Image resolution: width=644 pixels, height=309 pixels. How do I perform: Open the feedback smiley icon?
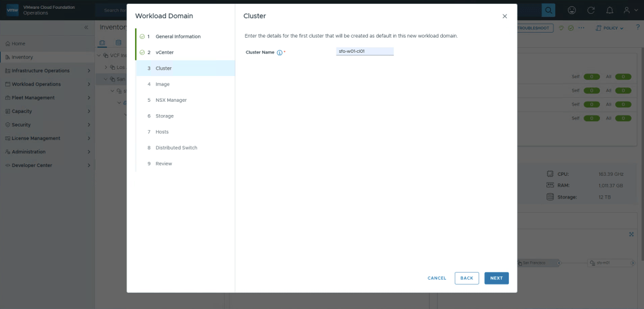572,11
